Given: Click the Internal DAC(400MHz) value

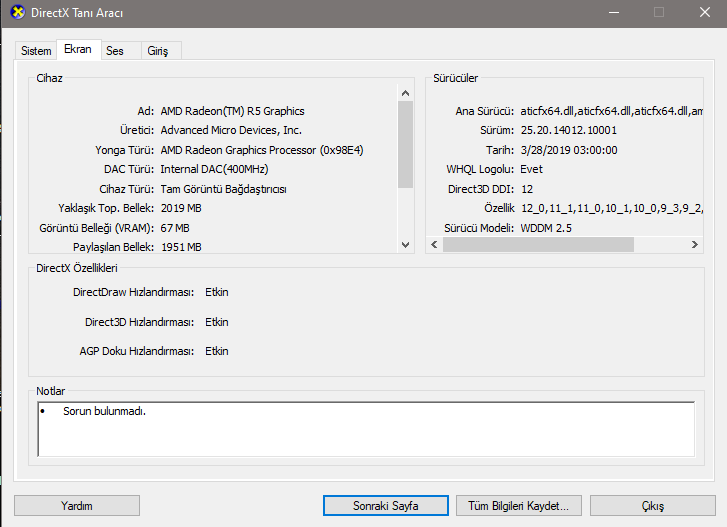Looking at the screenshot, I should [214, 169].
